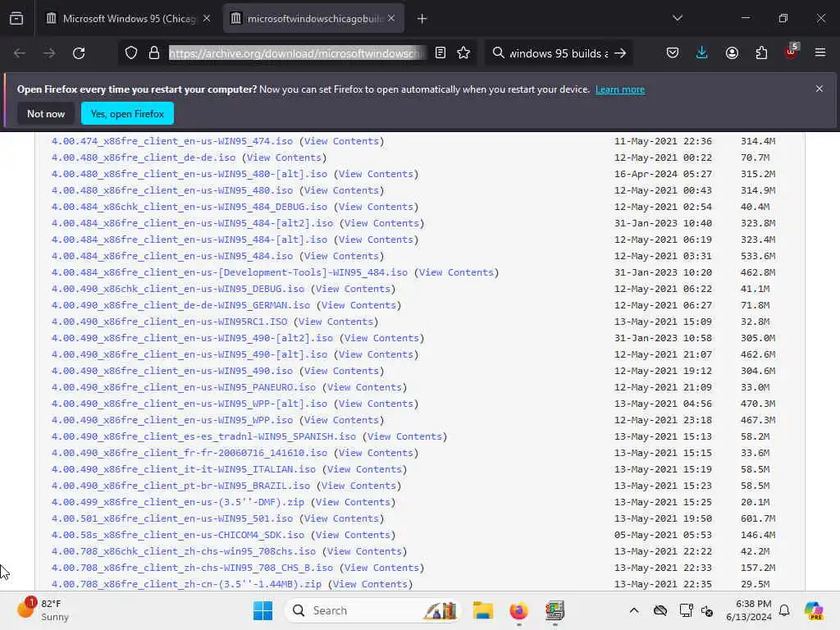Click the forward navigation arrow
Image resolution: width=840 pixels, height=630 pixels.
pos(48,53)
